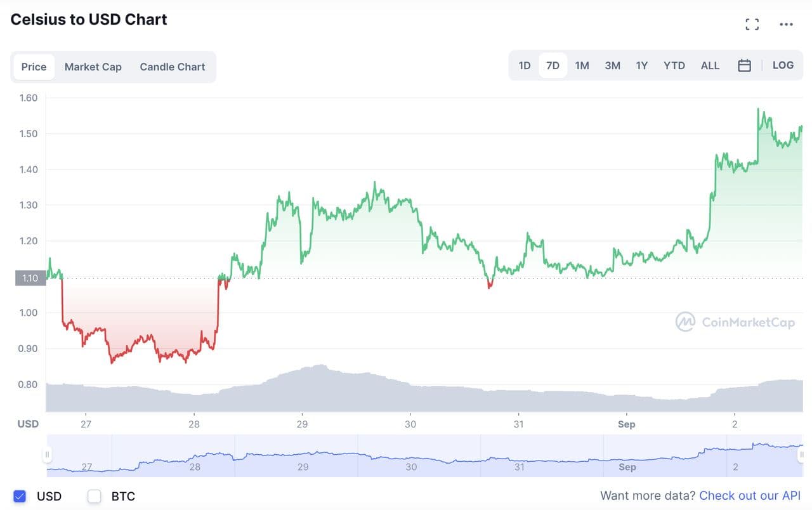
Task: Open the calendar date picker icon
Action: click(745, 65)
